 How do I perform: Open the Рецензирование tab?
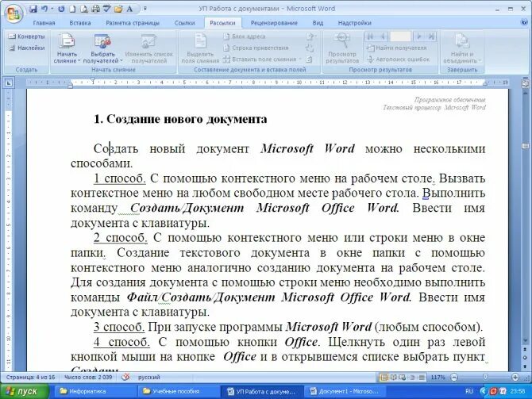(274, 23)
